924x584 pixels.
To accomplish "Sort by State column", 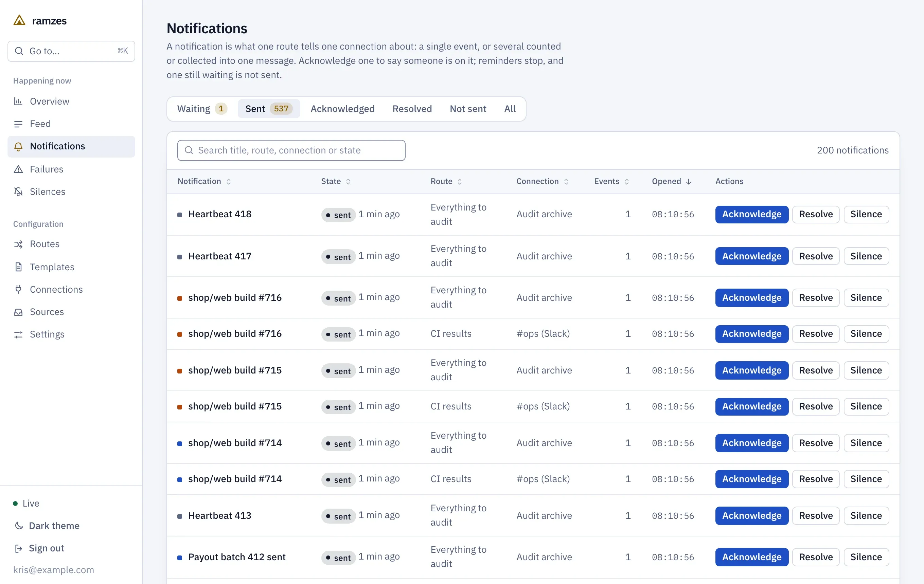I will point(336,181).
